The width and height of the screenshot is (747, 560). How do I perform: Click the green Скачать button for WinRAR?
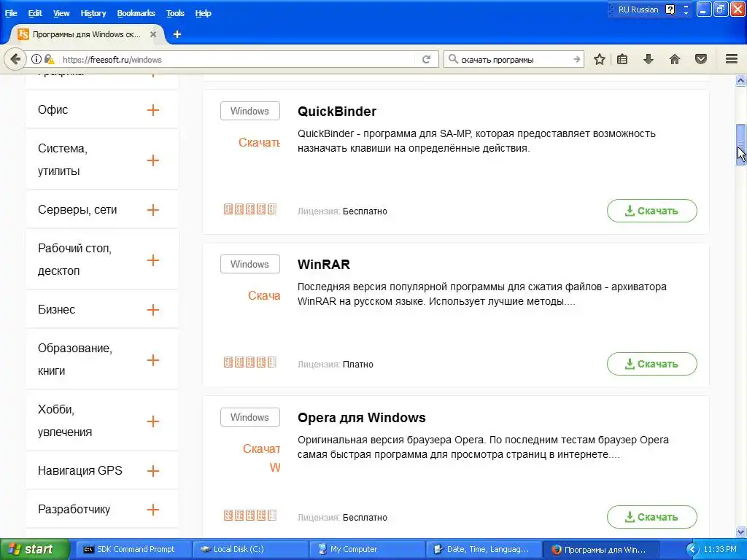click(x=651, y=364)
